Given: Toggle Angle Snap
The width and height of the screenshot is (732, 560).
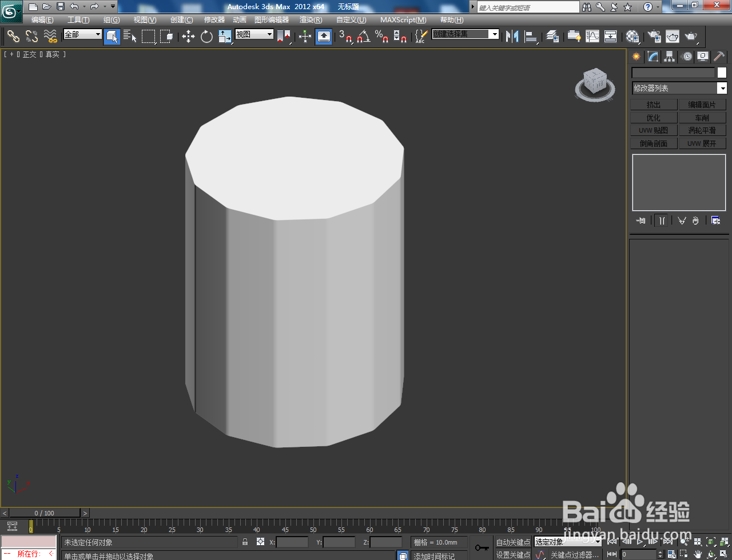Looking at the screenshot, I should 363,37.
